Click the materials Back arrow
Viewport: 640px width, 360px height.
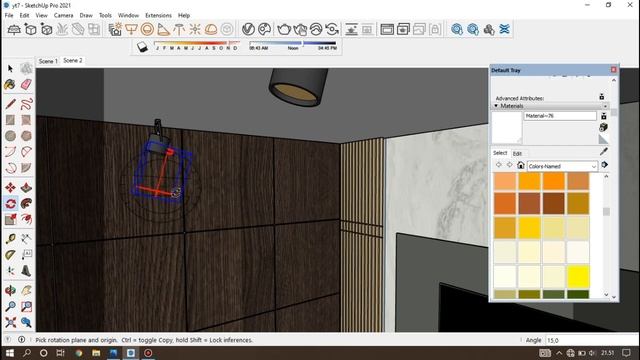(x=499, y=165)
